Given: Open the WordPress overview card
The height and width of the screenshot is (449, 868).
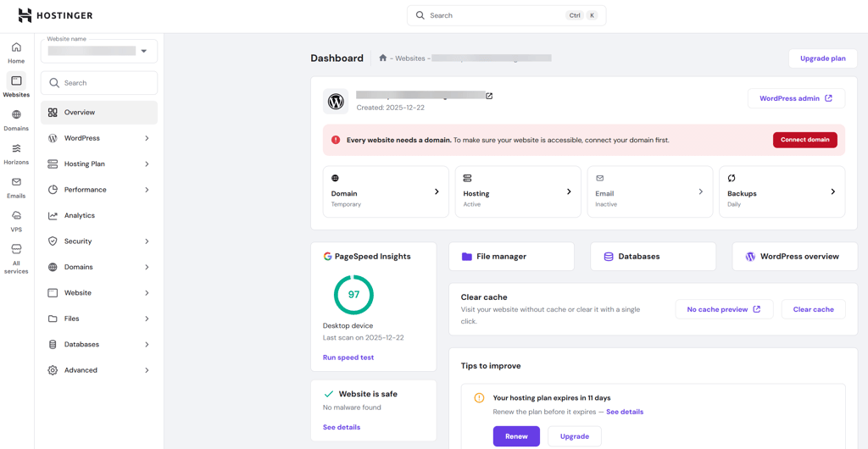Looking at the screenshot, I should click(x=795, y=257).
